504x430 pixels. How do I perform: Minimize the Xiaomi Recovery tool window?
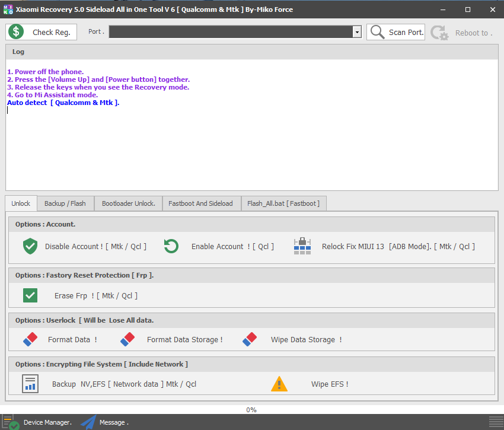tap(443, 9)
